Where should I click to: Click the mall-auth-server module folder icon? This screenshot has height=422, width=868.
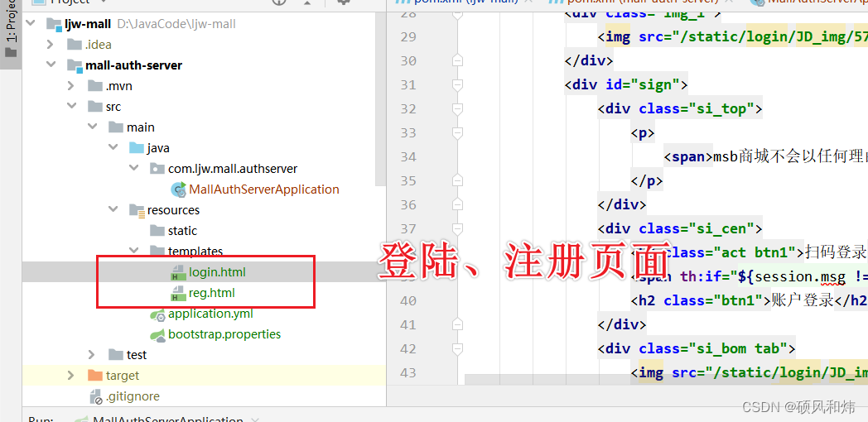(75, 65)
